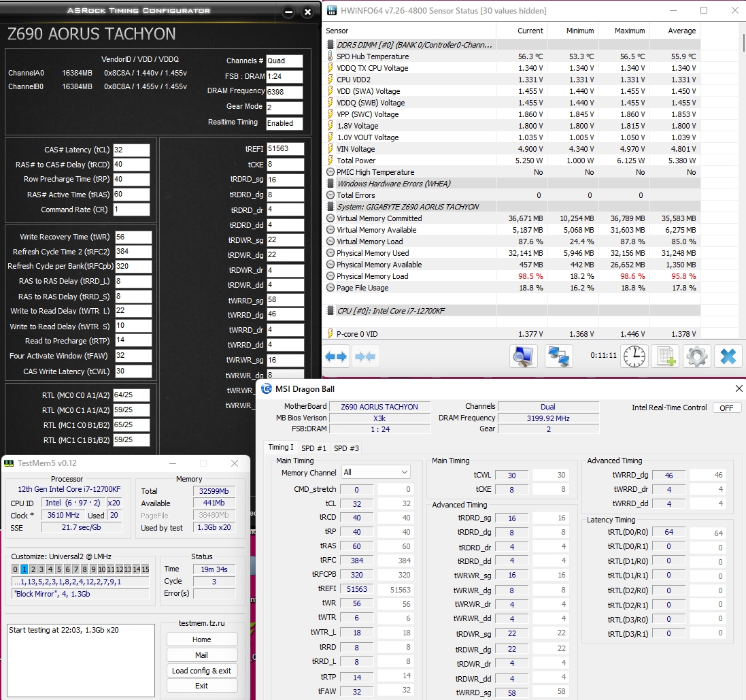Minimize ASRock Timing Configurator window

click(x=288, y=12)
